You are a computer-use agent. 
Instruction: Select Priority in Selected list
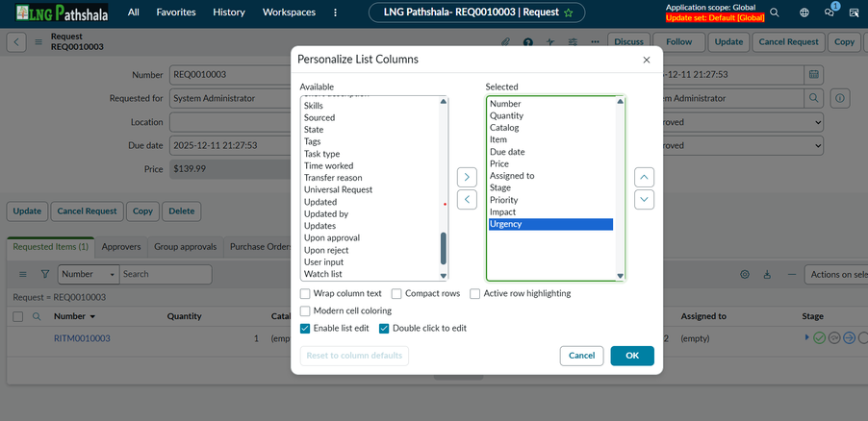(550, 200)
